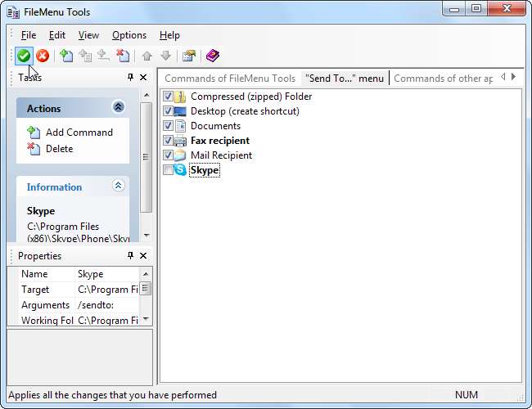Screen dimensions: 532x409
Task: Click the Skype icon in the list
Action: 180,169
